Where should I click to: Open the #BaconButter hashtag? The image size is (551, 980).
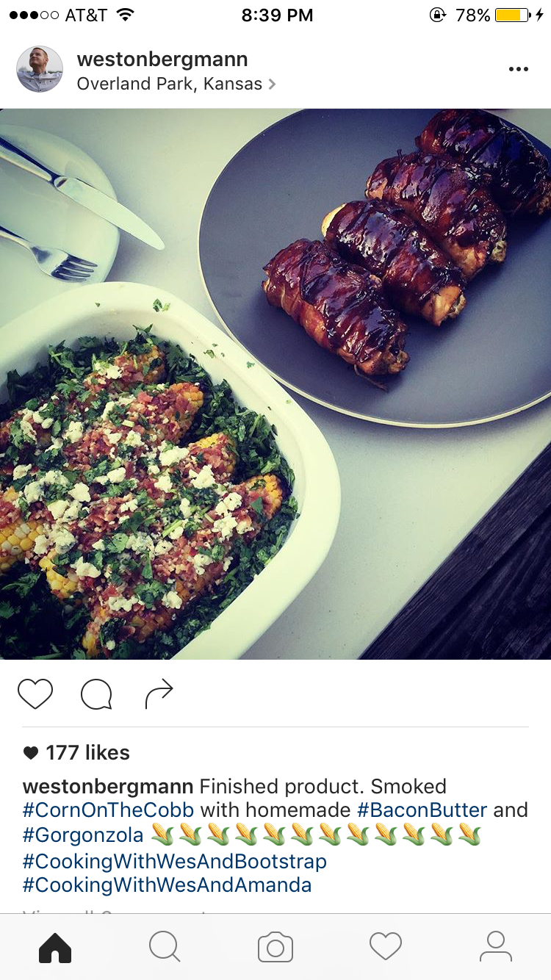coord(422,810)
